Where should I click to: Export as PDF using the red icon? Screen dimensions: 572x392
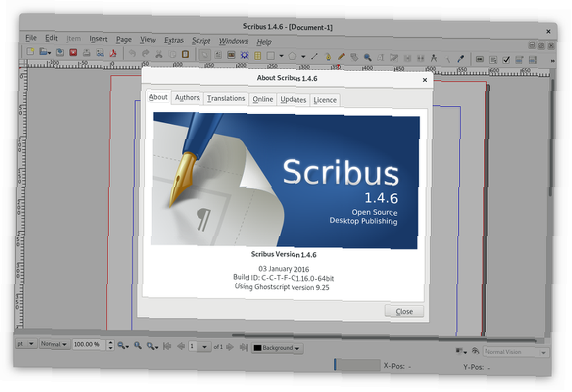113,53
